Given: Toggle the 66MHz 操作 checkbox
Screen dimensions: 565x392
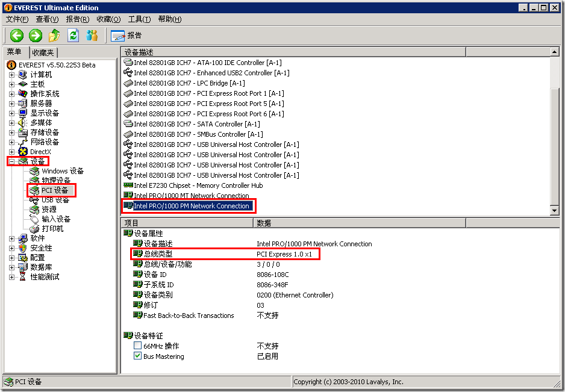Looking at the screenshot, I should click(137, 346).
